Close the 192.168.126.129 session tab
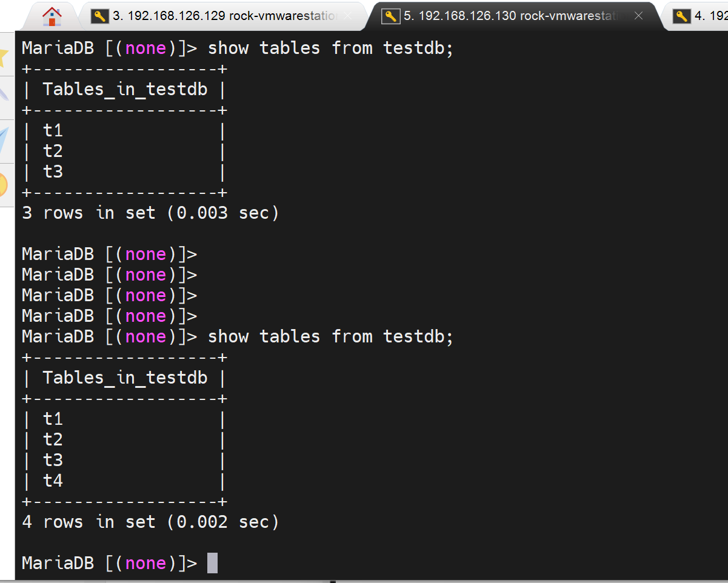Viewport: 728px width, 583px height. tap(348, 16)
